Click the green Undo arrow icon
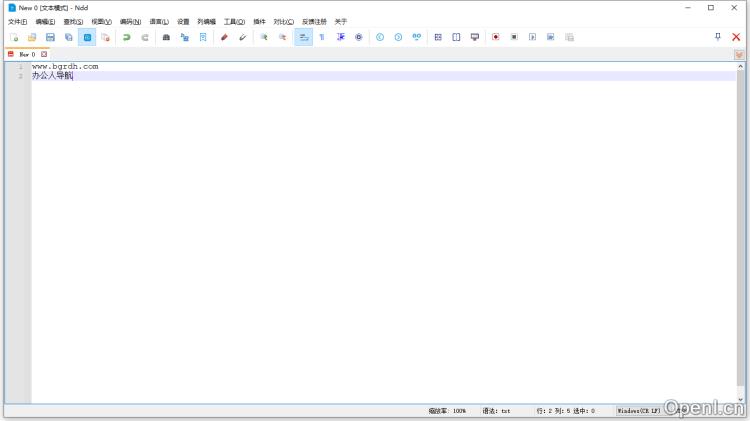This screenshot has height=421, width=750. coord(127,37)
